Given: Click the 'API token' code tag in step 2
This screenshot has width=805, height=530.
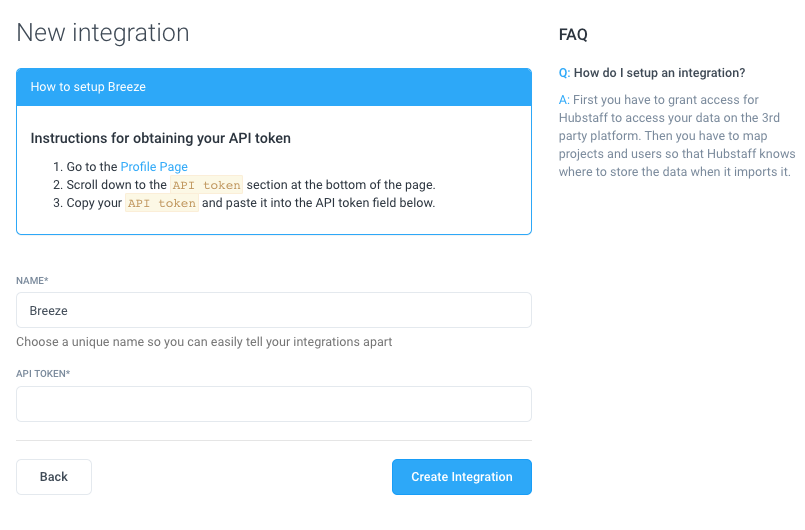Looking at the screenshot, I should (207, 185).
